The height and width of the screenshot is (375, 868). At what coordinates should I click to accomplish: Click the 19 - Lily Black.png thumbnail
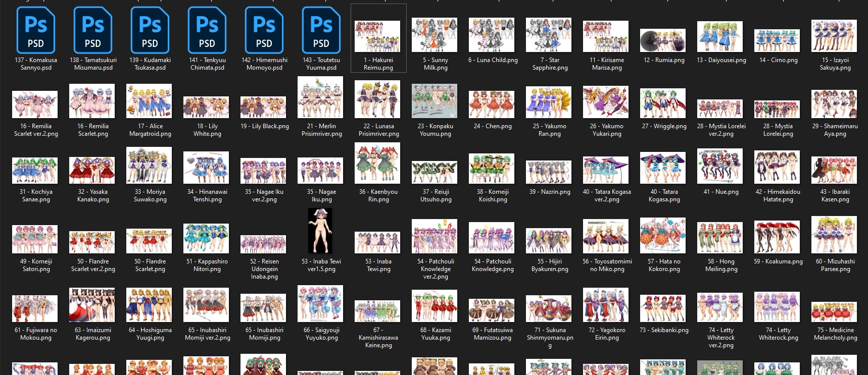pyautogui.click(x=263, y=107)
